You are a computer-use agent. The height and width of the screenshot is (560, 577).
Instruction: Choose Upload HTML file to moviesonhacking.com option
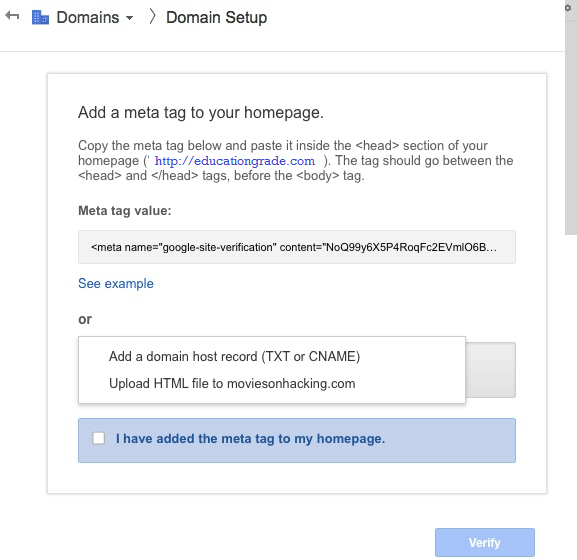[x=232, y=383]
